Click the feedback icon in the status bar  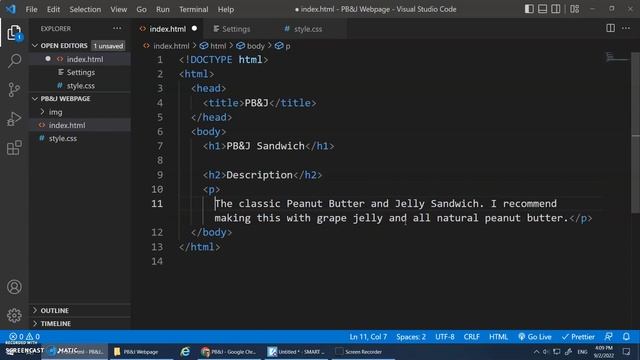tap(609, 337)
